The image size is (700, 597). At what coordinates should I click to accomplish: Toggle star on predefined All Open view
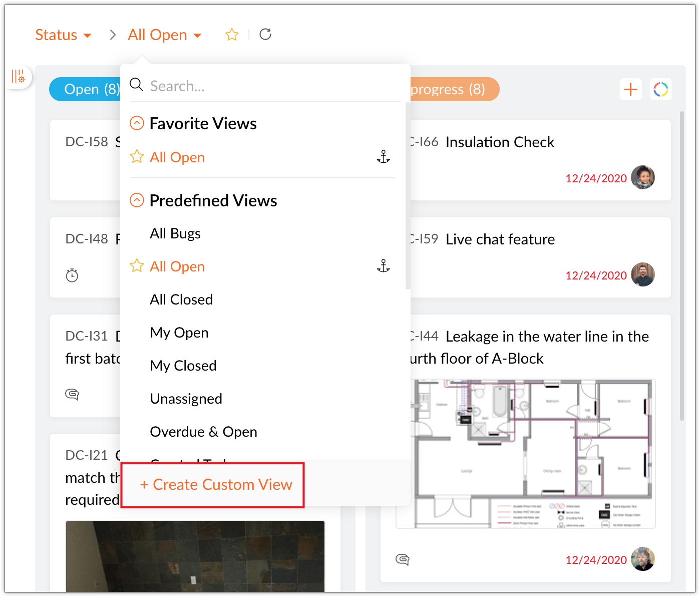pyautogui.click(x=137, y=266)
